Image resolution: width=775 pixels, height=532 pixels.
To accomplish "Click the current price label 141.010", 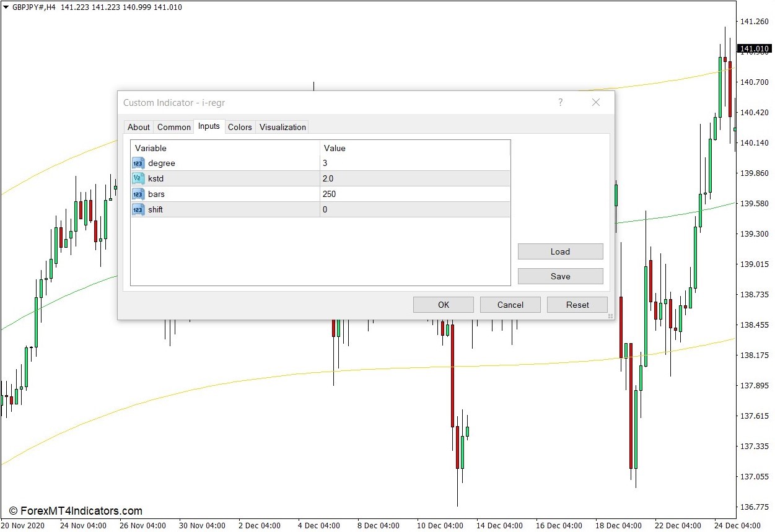I will click(x=755, y=49).
